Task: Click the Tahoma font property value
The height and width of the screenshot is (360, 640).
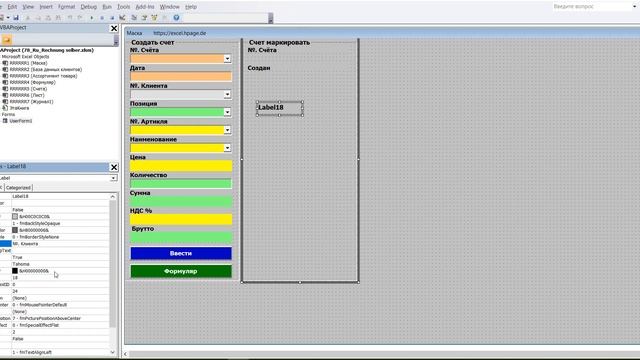Action: [x=60, y=264]
